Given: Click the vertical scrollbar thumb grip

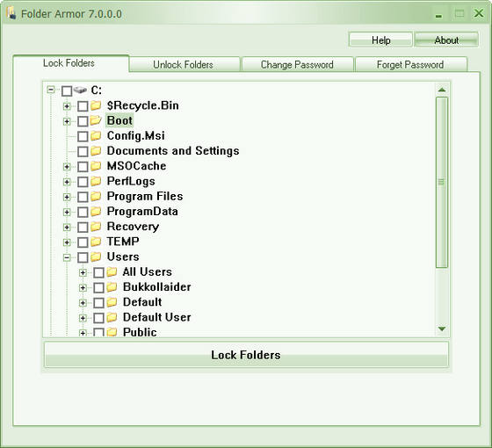Looking at the screenshot, I should pos(441,182).
